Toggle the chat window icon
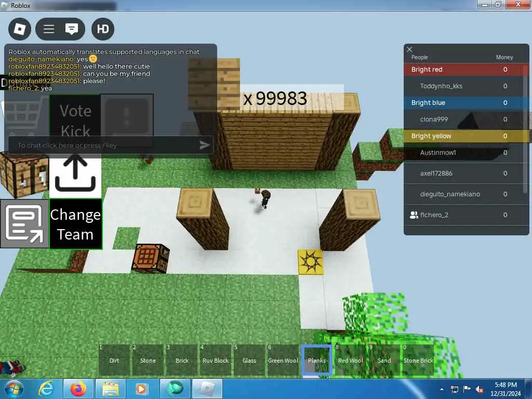The width and height of the screenshot is (532, 399). pyautogui.click(x=72, y=29)
